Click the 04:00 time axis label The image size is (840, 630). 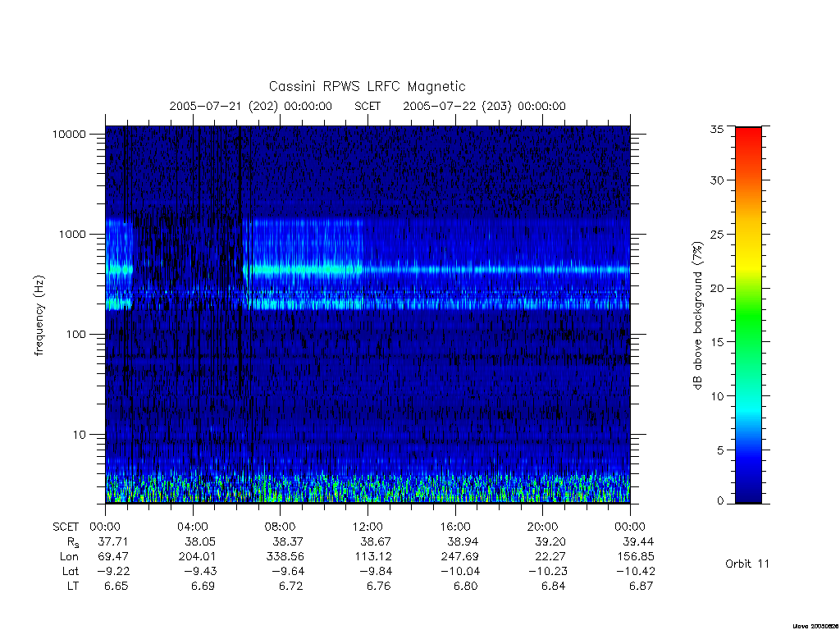[x=193, y=527]
